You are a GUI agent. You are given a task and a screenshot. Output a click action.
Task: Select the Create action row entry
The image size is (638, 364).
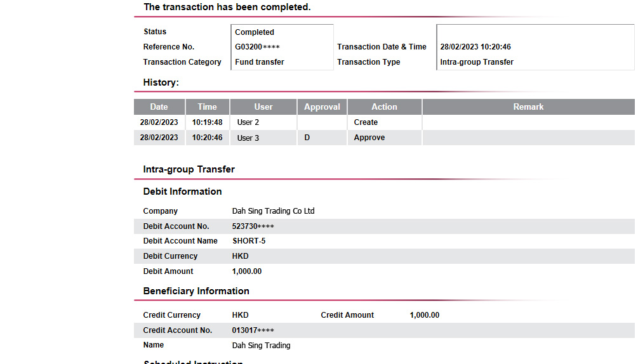366,122
